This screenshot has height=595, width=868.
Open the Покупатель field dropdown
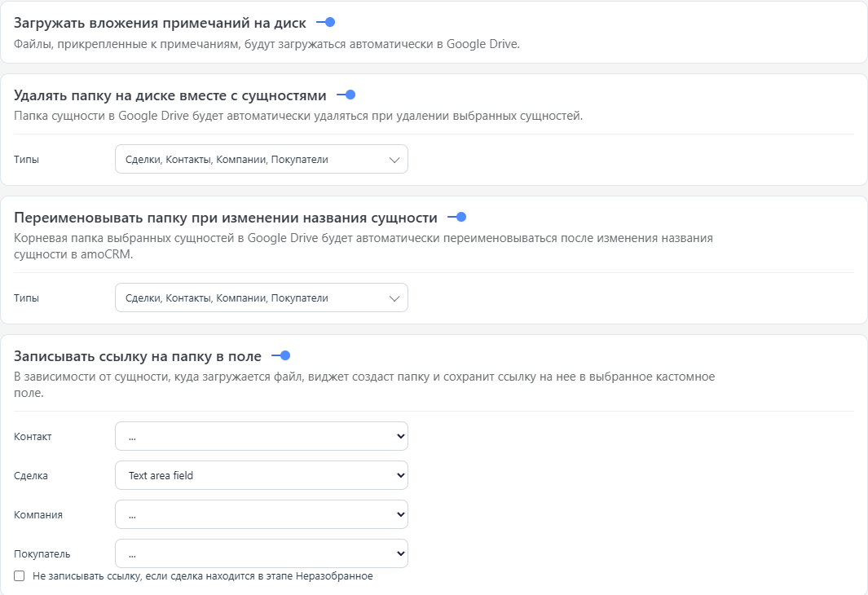point(261,553)
